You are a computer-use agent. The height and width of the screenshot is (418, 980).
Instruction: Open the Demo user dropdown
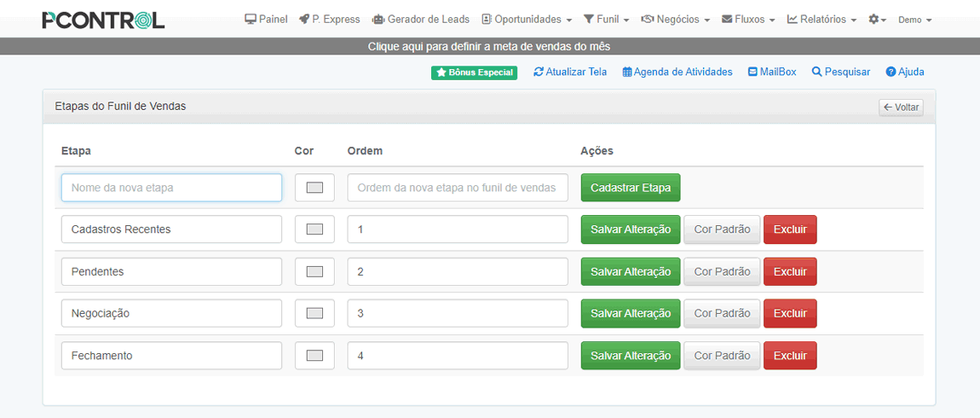point(915,20)
